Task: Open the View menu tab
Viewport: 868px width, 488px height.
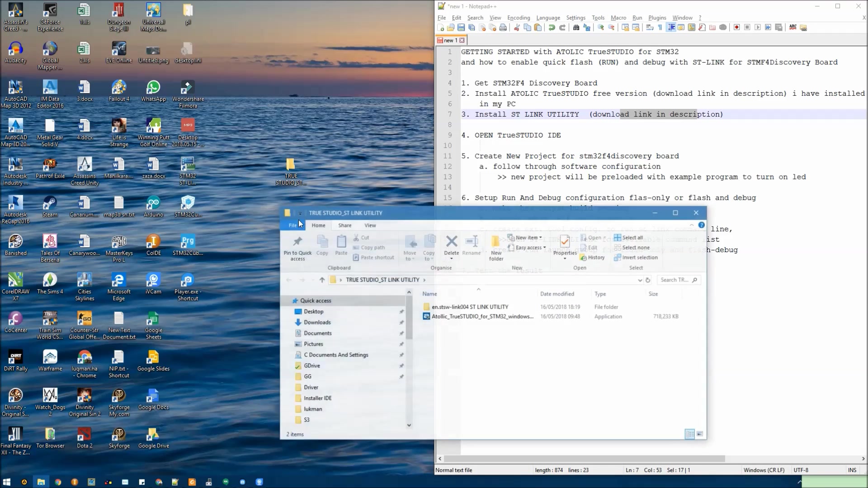Action: point(370,225)
